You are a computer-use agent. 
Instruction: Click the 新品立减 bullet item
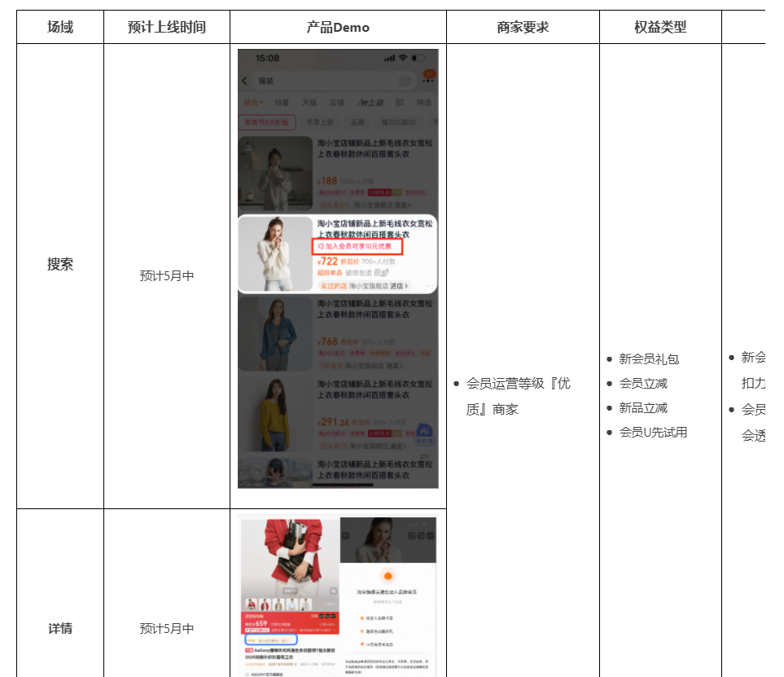[643, 408]
